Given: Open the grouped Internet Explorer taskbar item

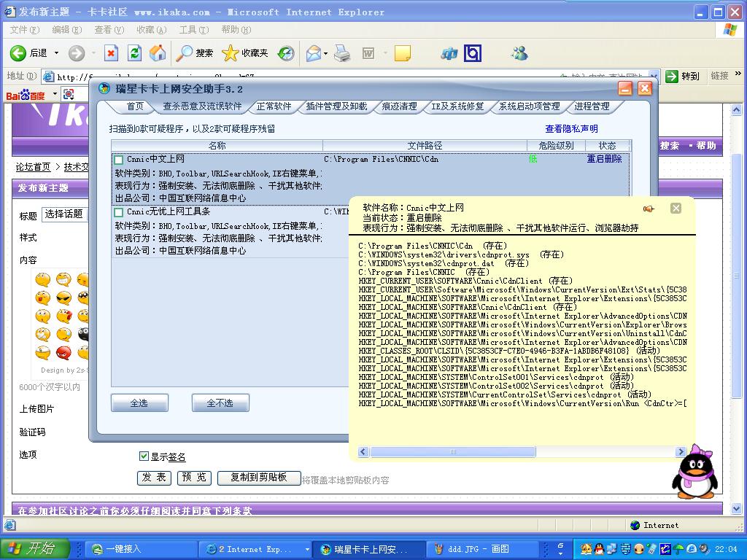Looking at the screenshot, I should click(255, 549).
